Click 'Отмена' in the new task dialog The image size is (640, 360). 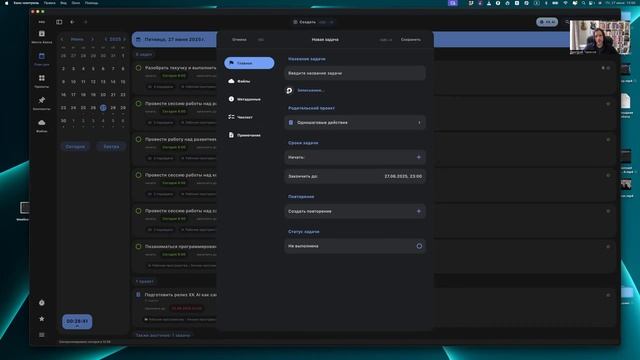[x=239, y=40]
